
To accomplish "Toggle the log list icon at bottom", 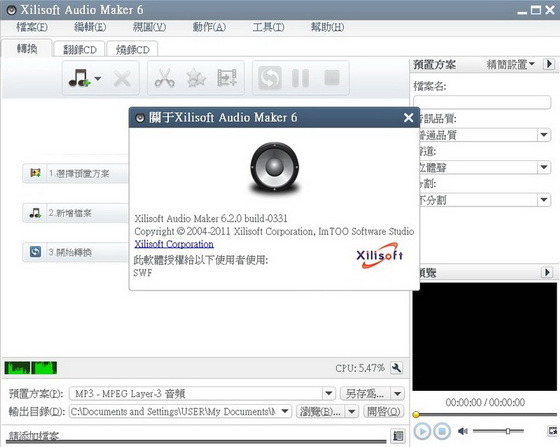I will 398,436.
